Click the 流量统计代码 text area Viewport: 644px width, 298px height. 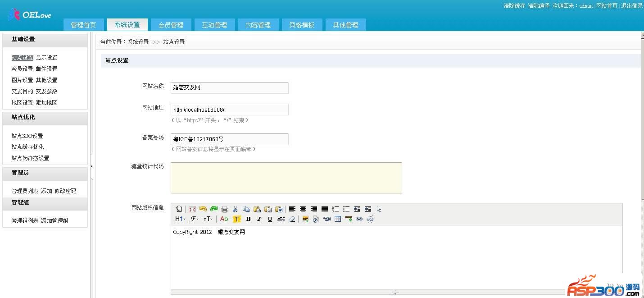pos(286,178)
